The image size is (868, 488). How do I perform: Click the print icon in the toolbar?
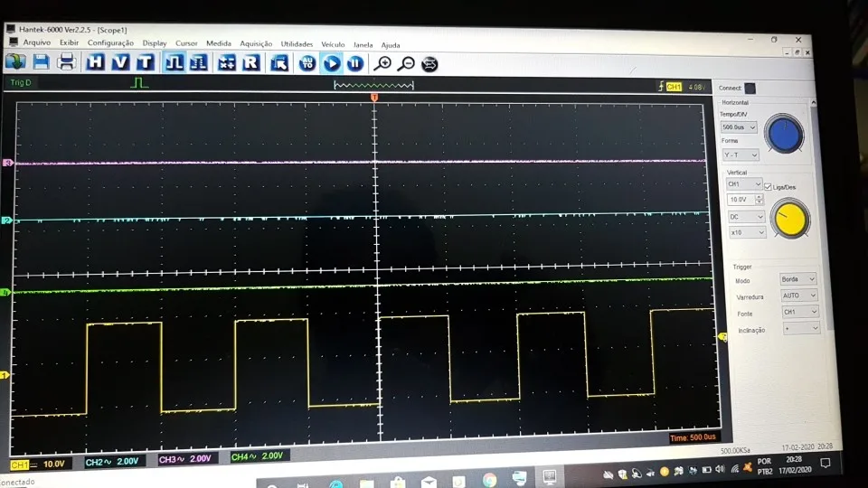[x=66, y=61]
